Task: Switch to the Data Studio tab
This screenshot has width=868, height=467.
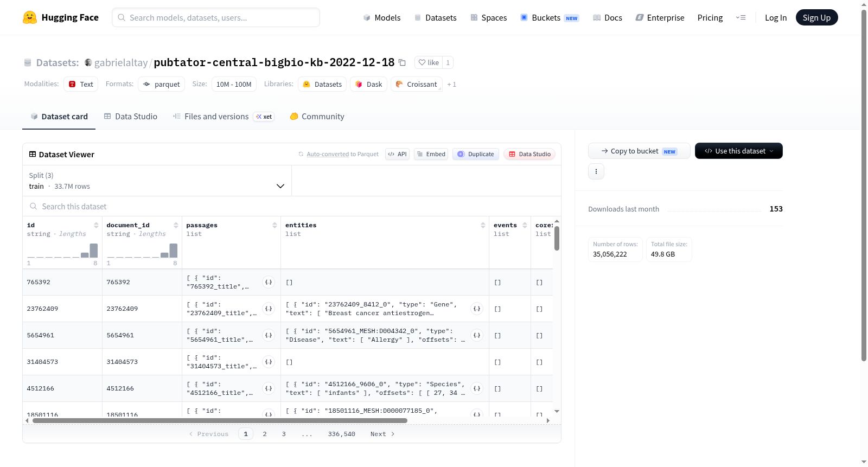Action: (x=131, y=117)
